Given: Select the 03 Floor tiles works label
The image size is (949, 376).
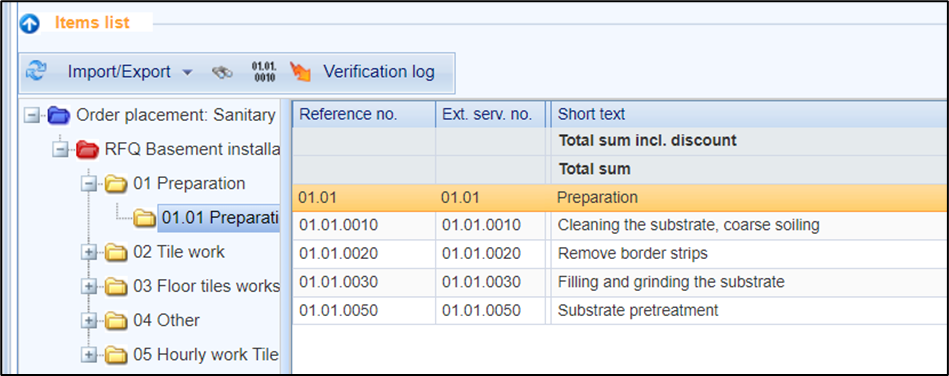Looking at the screenshot, I should pyautogui.click(x=206, y=286).
